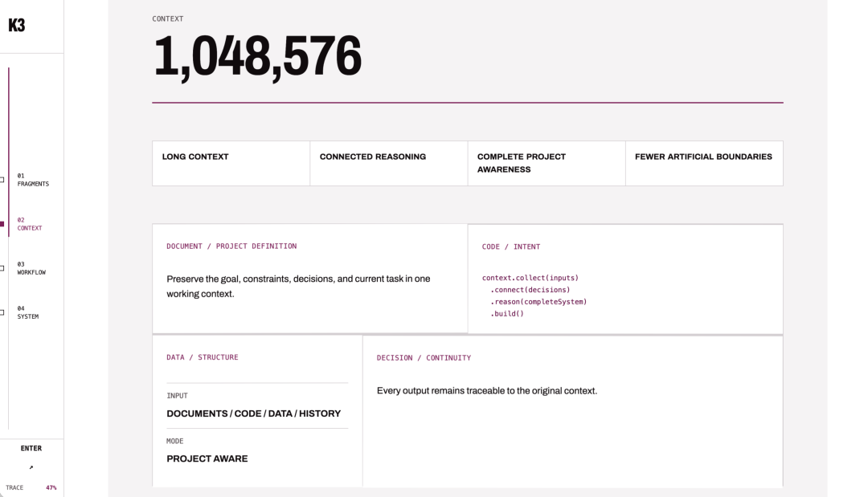Open the Long Context card
The height and width of the screenshot is (497, 868).
point(231,164)
